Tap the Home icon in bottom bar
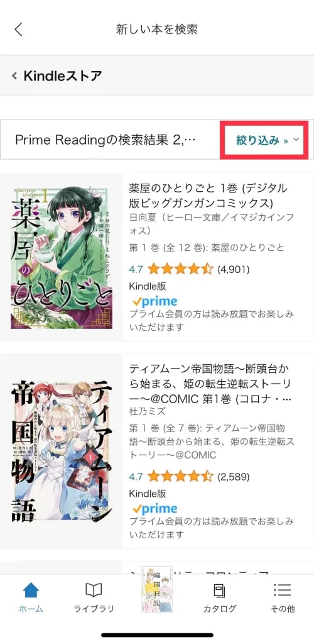314x644 pixels. (x=31, y=591)
